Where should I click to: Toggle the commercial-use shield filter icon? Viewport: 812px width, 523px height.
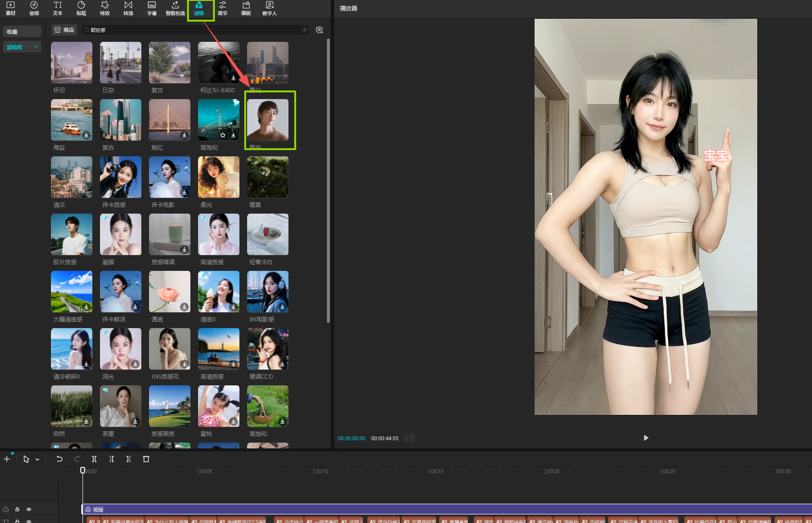point(319,30)
